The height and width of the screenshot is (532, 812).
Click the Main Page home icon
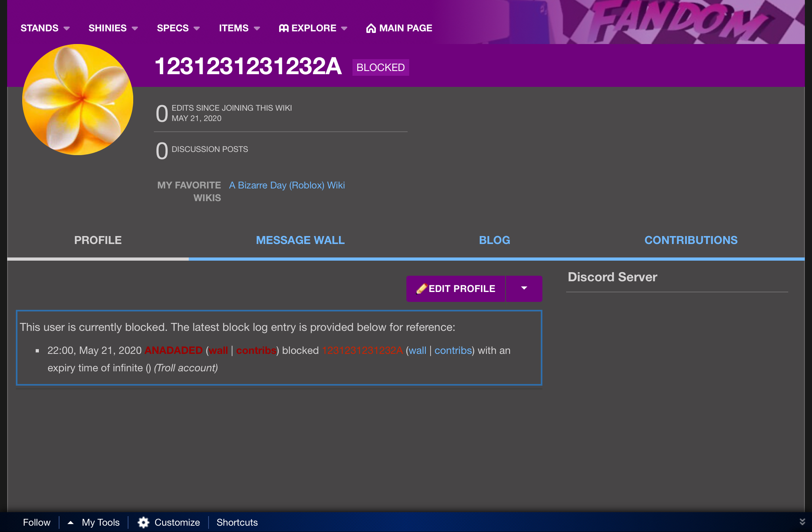[x=371, y=28]
